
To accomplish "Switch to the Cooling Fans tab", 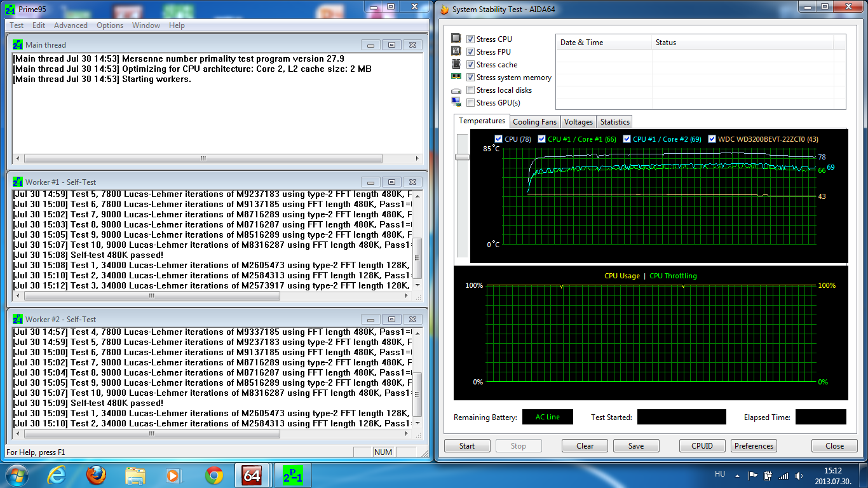I will tap(534, 122).
